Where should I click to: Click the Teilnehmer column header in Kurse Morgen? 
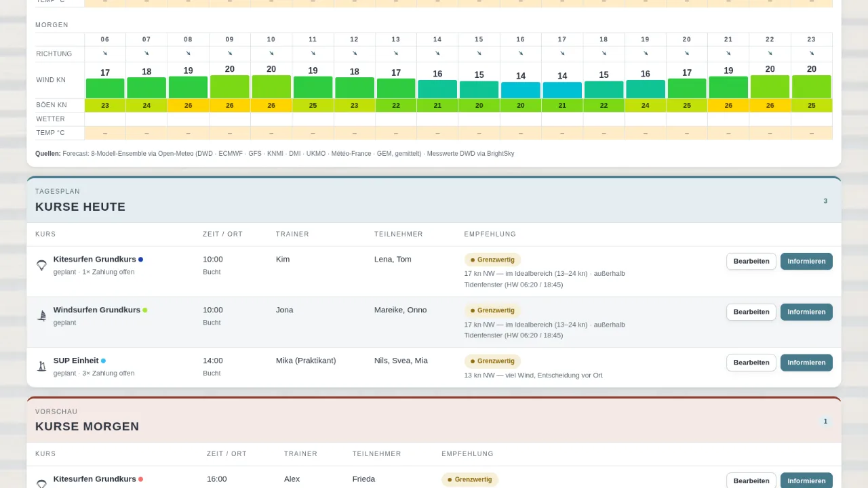point(376,453)
